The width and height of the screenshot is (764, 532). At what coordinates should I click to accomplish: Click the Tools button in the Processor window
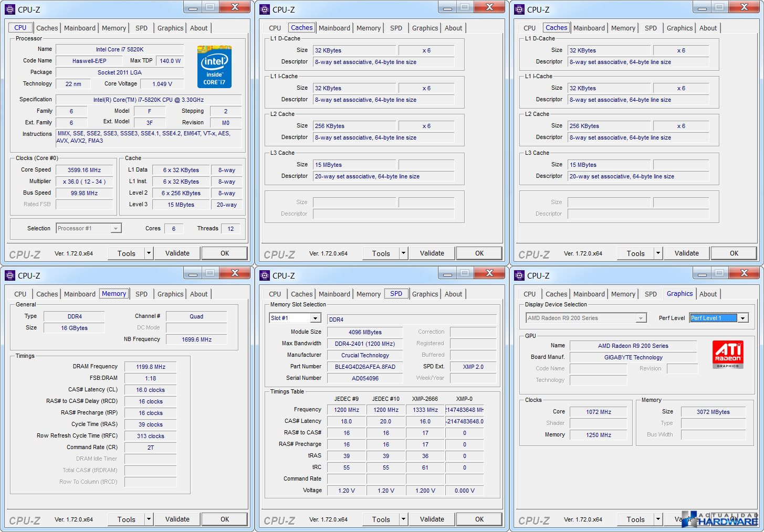click(126, 253)
